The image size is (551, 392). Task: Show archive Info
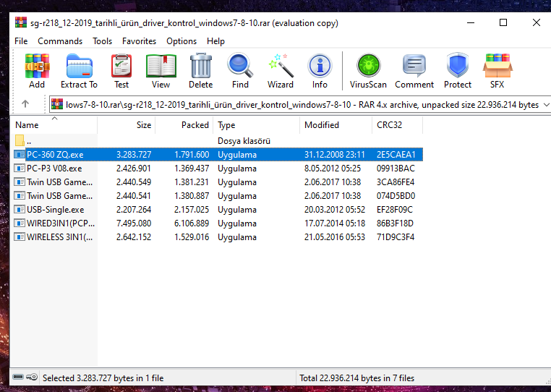tap(320, 66)
